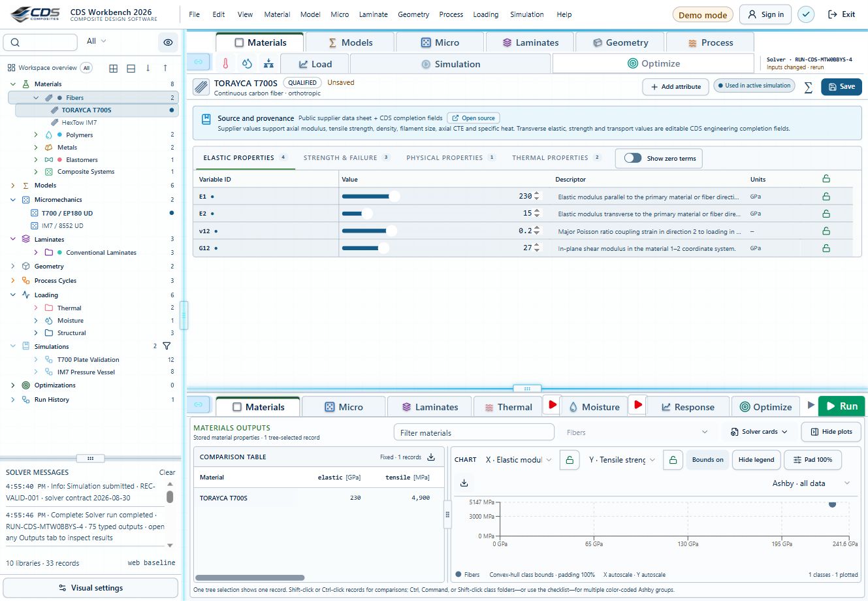Viewport: 868px width, 601px height.
Task: Click the Sign in button
Action: (x=766, y=14)
